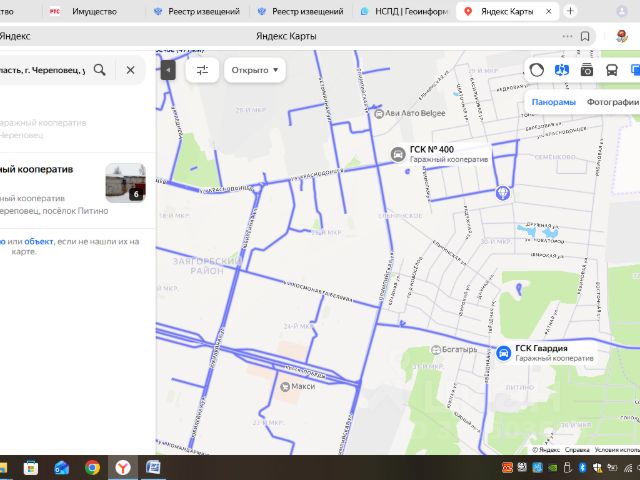This screenshot has height=480, width=640.
Task: Open the гаражный кооператив result title
Action: tap(36, 169)
